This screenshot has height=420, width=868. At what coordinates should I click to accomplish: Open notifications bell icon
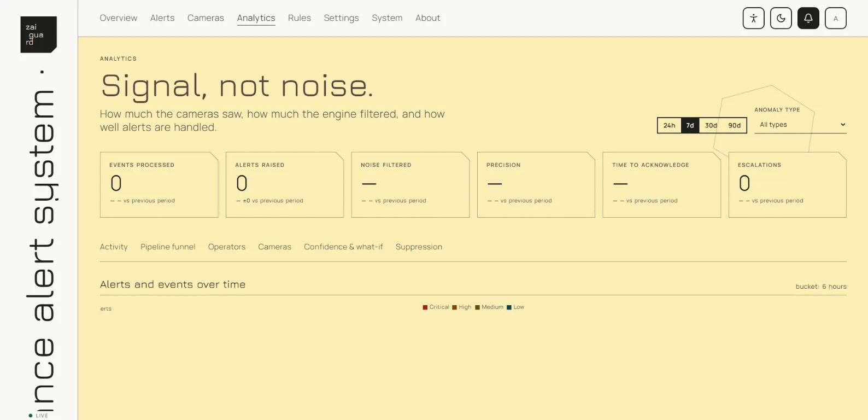tap(808, 18)
